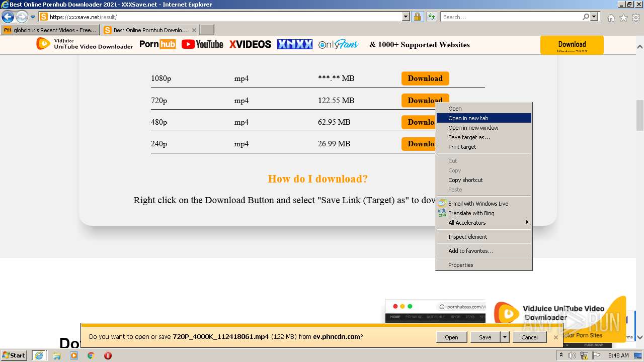This screenshot has width=644, height=362.
Task: Click the browser Back arrow button
Action: (8, 17)
